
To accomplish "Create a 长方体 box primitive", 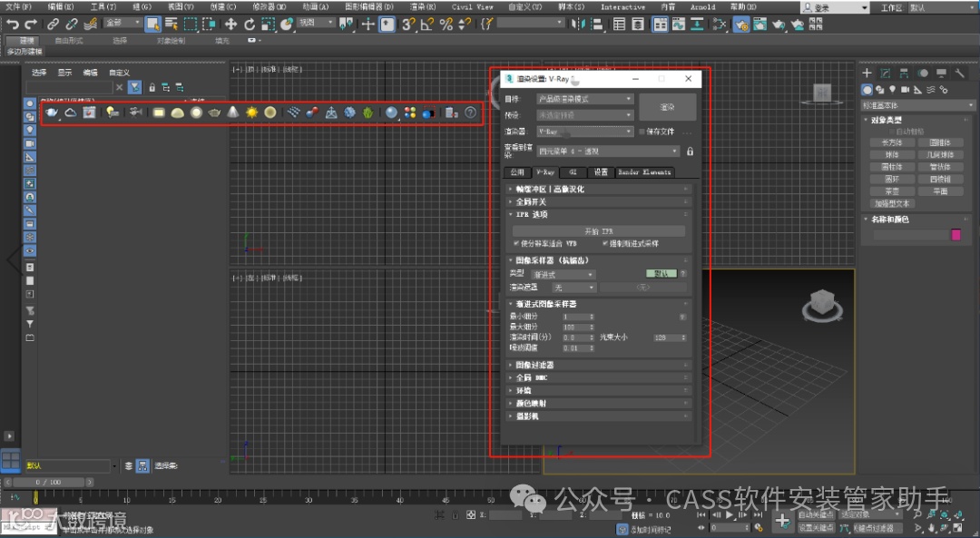I will pyautogui.click(x=892, y=143).
